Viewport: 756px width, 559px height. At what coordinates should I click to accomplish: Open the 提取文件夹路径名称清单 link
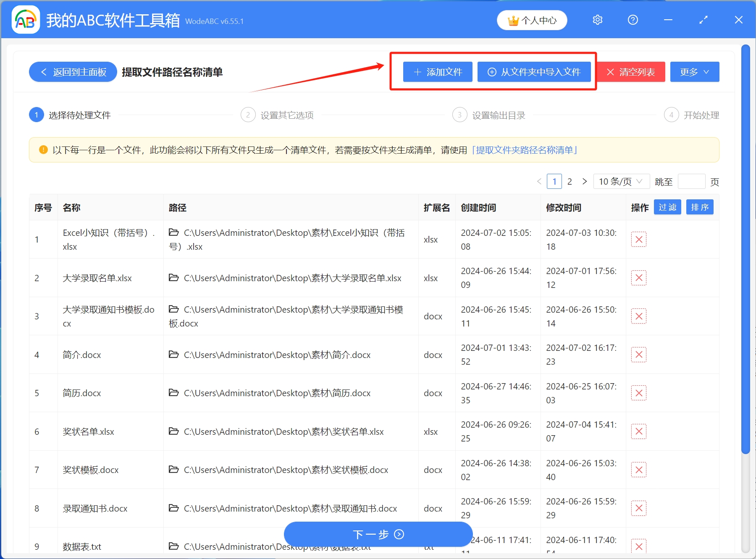pyautogui.click(x=525, y=150)
